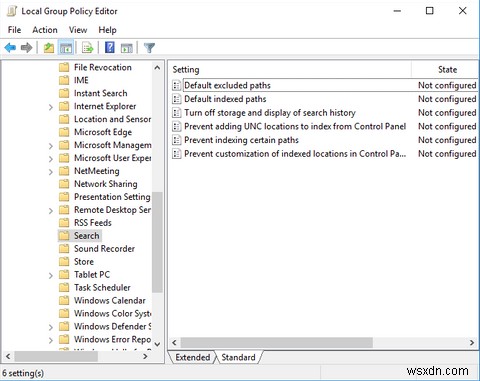This screenshot has width=480, height=381.
Task: Expand the Microsoft User Experience node
Action: (51, 159)
